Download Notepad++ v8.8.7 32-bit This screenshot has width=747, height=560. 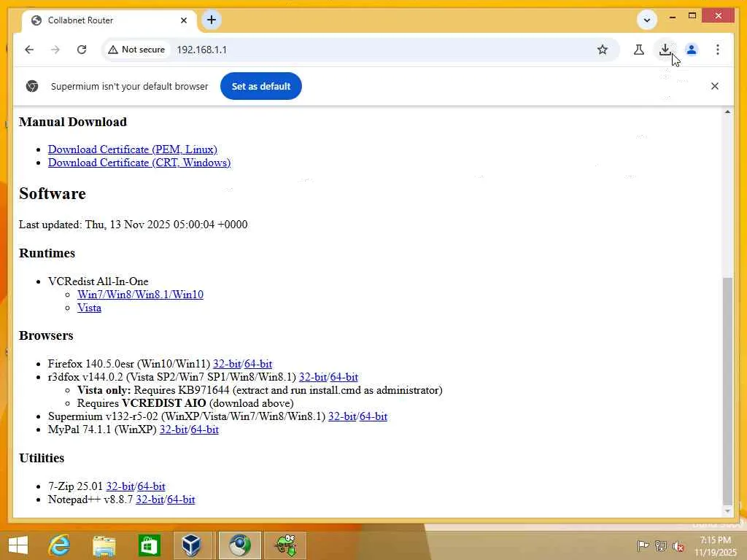click(x=150, y=499)
